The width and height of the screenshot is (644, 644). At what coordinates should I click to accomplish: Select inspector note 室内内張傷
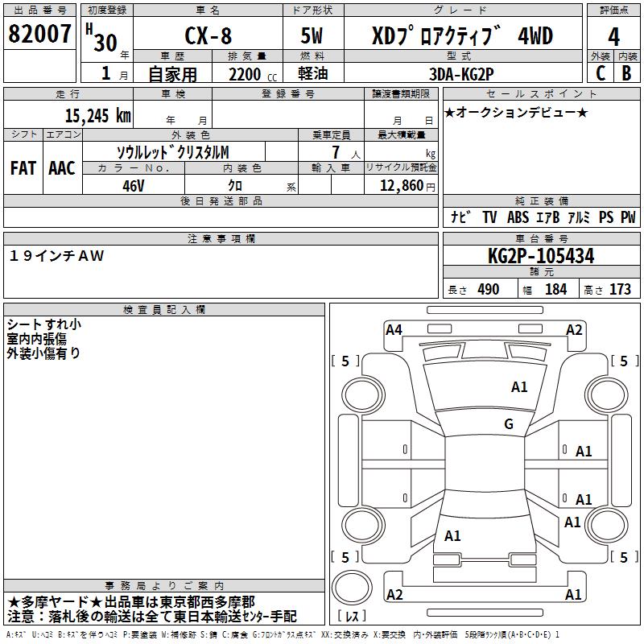pyautogui.click(x=36, y=338)
